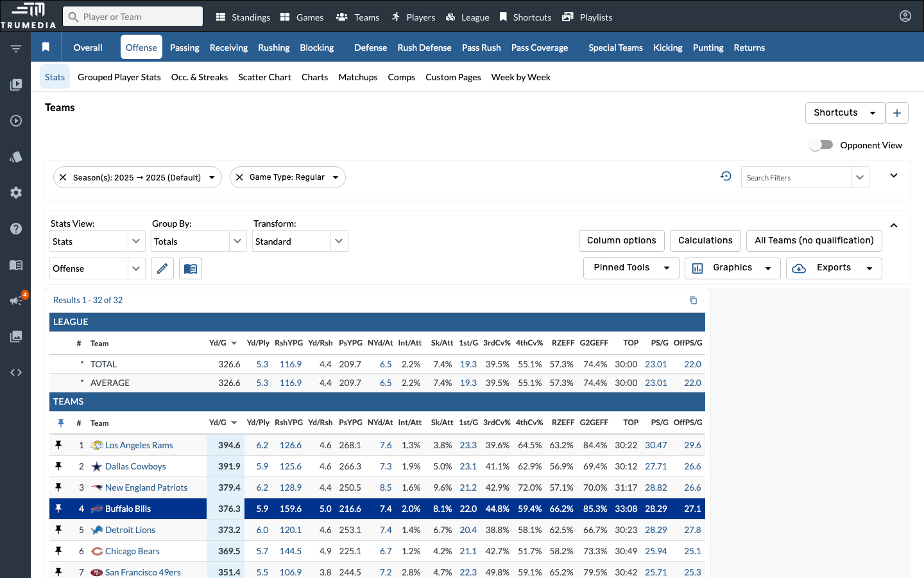Image resolution: width=924 pixels, height=578 pixels.
Task: Open the Group By Totals dropdown
Action: tap(199, 241)
